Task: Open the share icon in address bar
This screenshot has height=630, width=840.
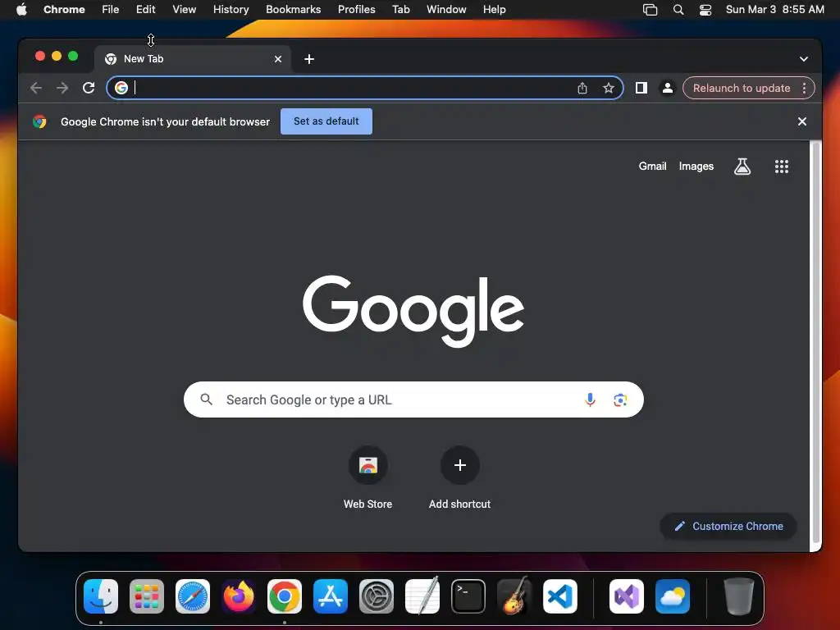Action: coord(582,88)
